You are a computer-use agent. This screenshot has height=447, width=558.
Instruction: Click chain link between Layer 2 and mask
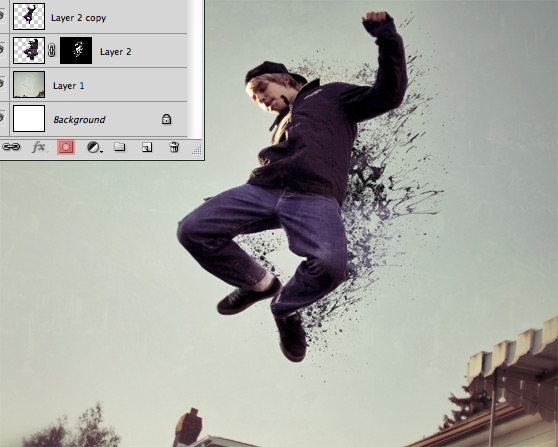52,51
